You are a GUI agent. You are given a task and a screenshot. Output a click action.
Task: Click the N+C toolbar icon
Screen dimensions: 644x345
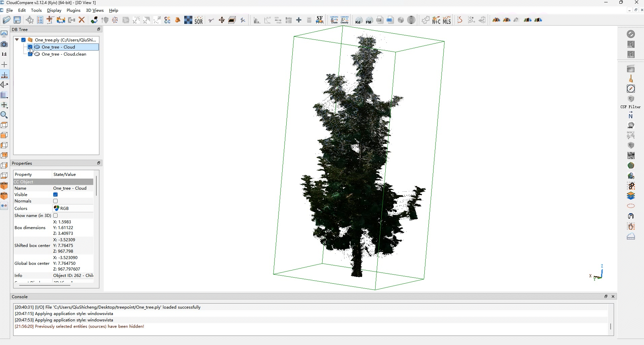436,20
